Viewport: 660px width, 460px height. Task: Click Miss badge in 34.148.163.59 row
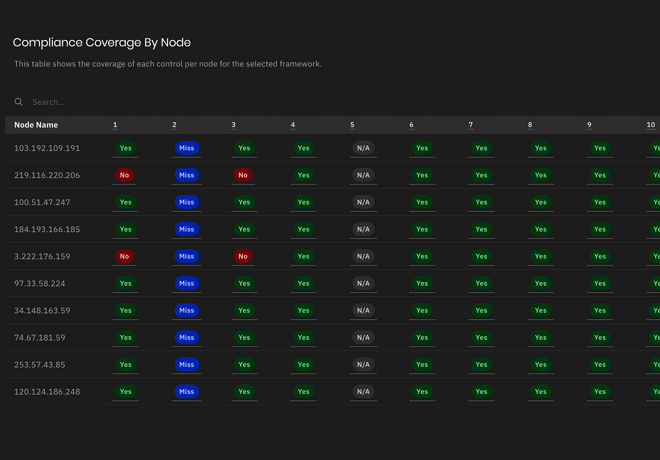click(186, 311)
